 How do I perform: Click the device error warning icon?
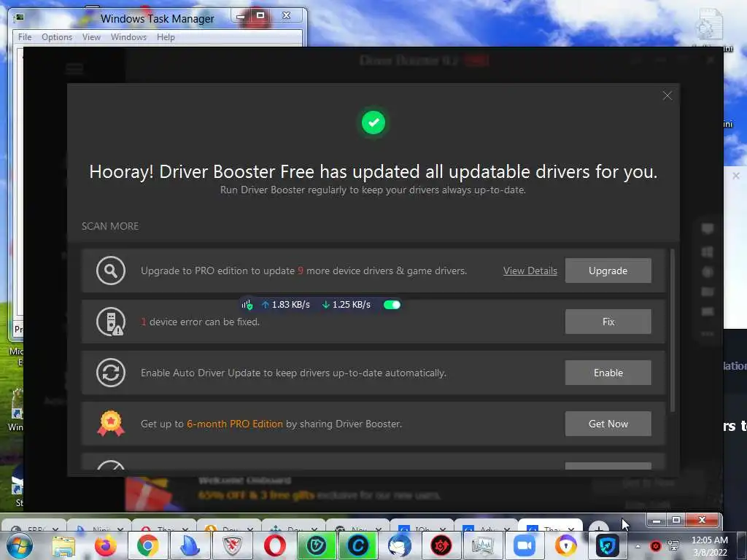pyautogui.click(x=111, y=322)
